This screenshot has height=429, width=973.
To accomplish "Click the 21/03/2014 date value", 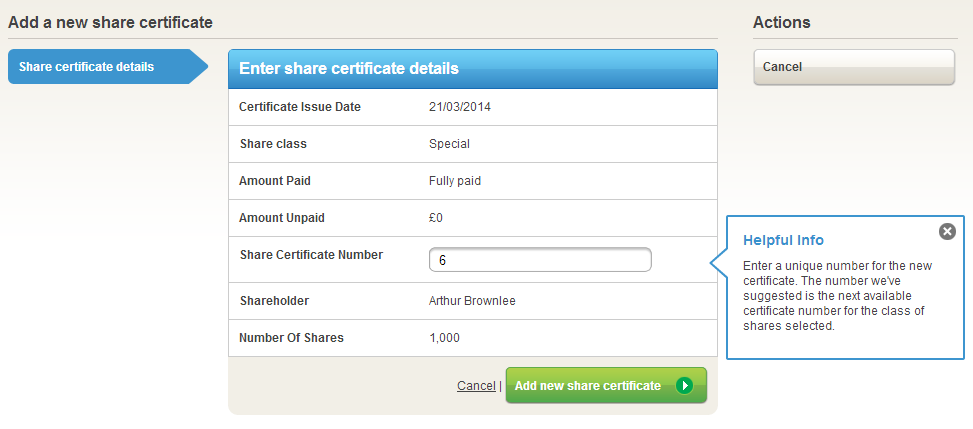I will 460,107.
